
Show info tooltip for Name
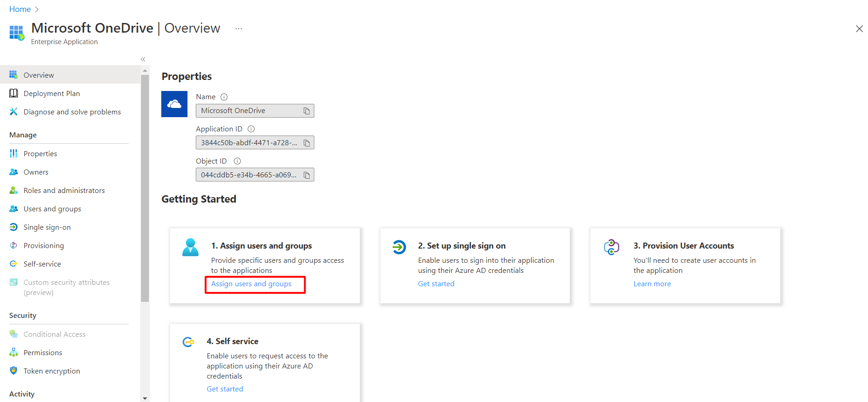(x=224, y=97)
